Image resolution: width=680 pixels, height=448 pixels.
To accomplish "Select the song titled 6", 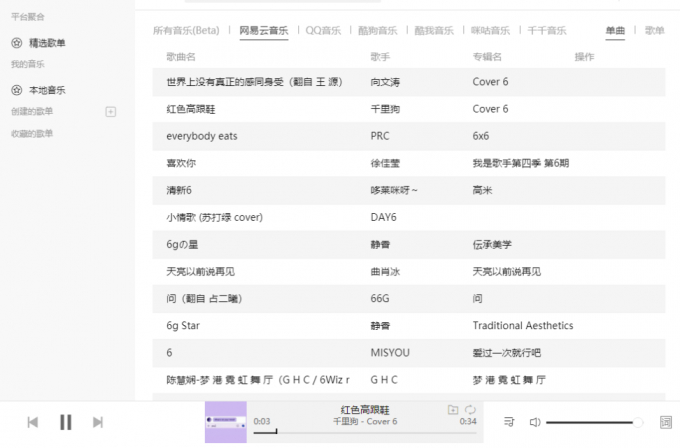I will click(169, 353).
